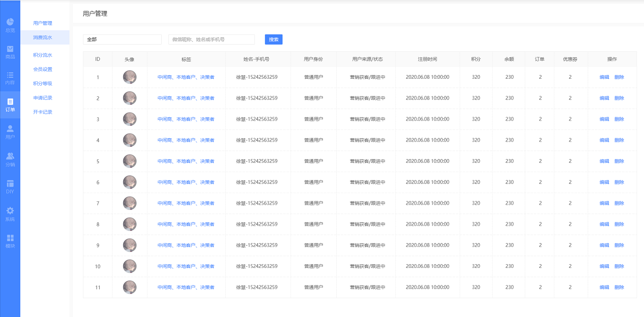This screenshot has height=317, width=644.
Task: Open the 全部 filter dropdown
Action: pyautogui.click(x=122, y=39)
